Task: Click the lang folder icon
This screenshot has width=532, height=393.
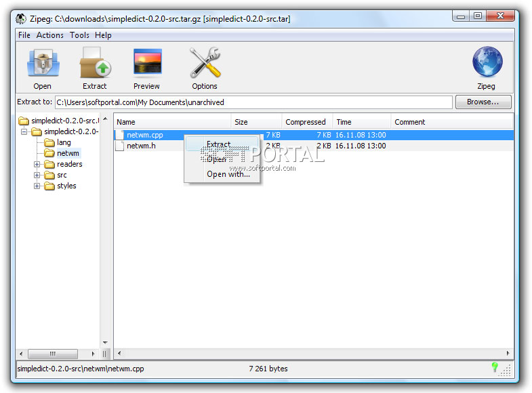Action: coord(49,142)
